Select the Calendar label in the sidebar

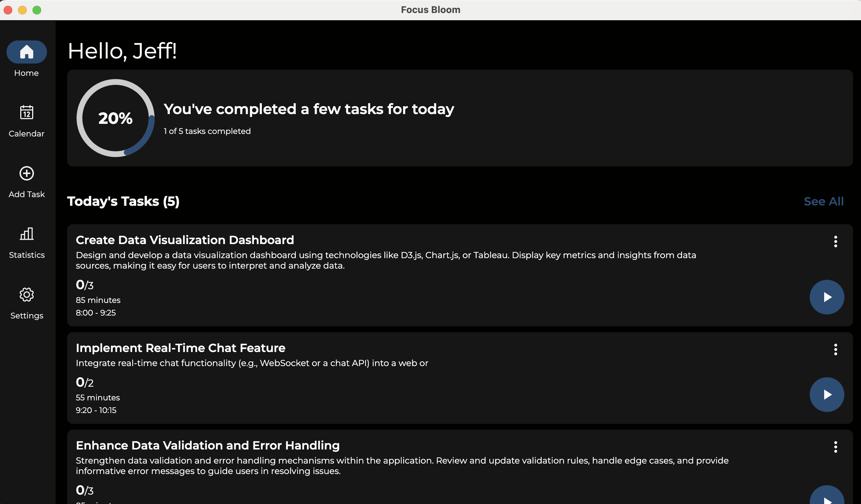pyautogui.click(x=26, y=134)
